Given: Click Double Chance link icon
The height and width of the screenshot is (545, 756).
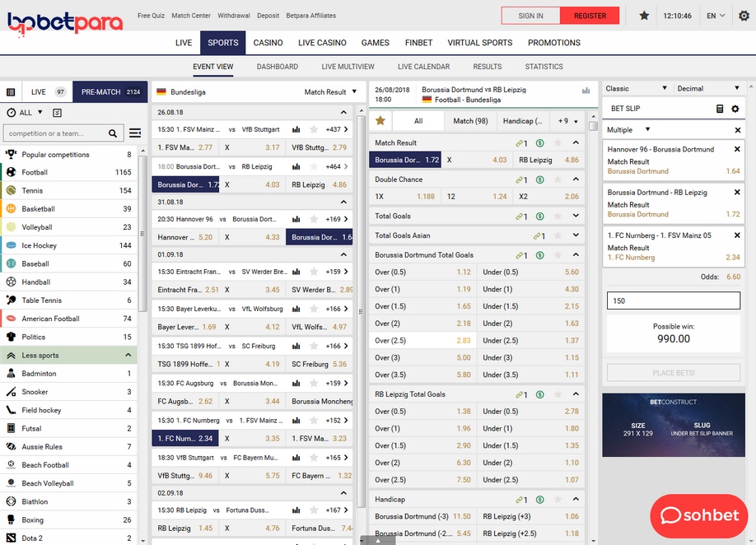Looking at the screenshot, I should click(x=520, y=179).
